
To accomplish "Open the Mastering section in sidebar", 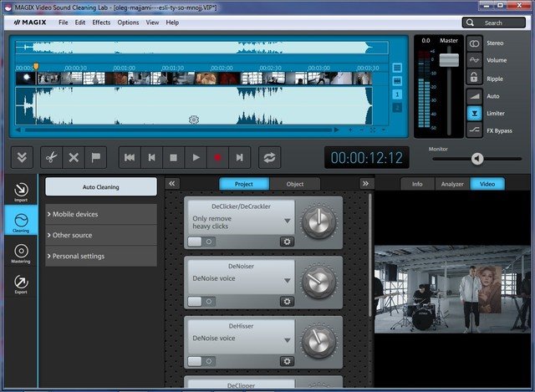I will click(22, 254).
